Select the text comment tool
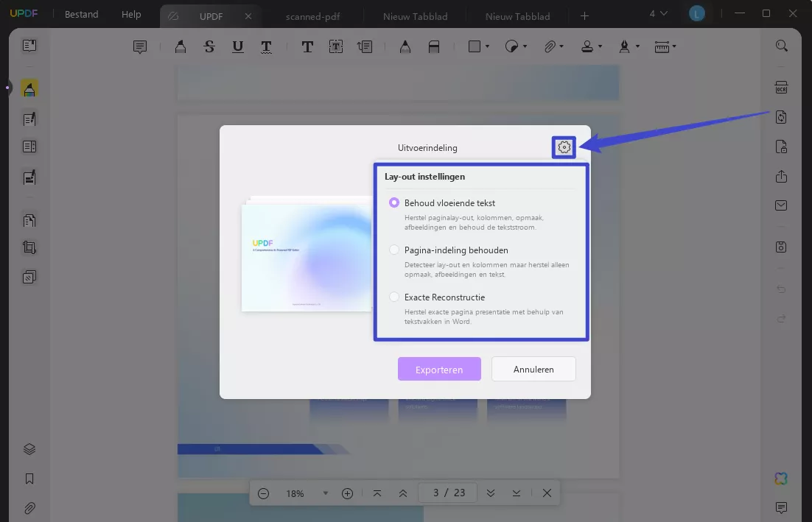The width and height of the screenshot is (812, 522). click(x=307, y=47)
